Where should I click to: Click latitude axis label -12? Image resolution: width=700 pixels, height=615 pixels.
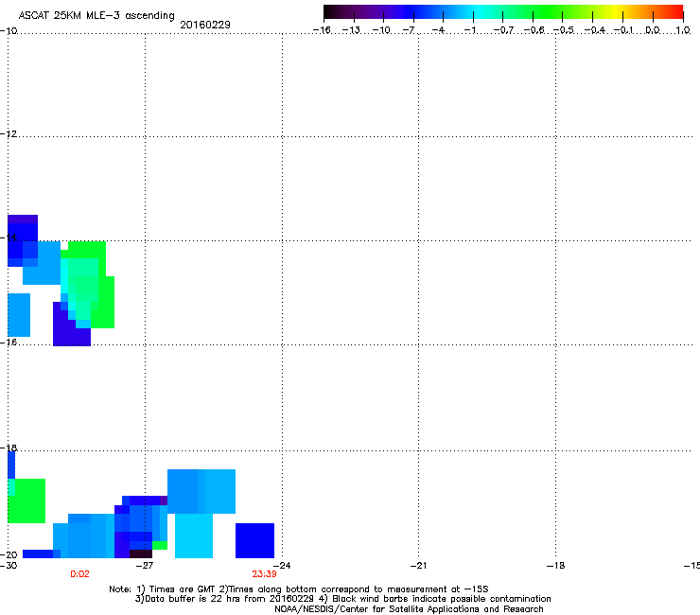9,134
